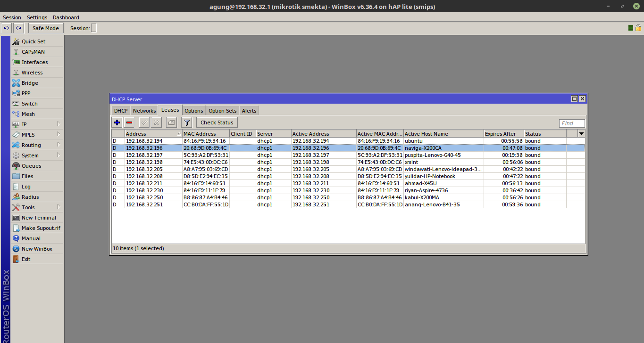Open New Terminal from sidebar
The width and height of the screenshot is (644, 343).
[37, 218]
